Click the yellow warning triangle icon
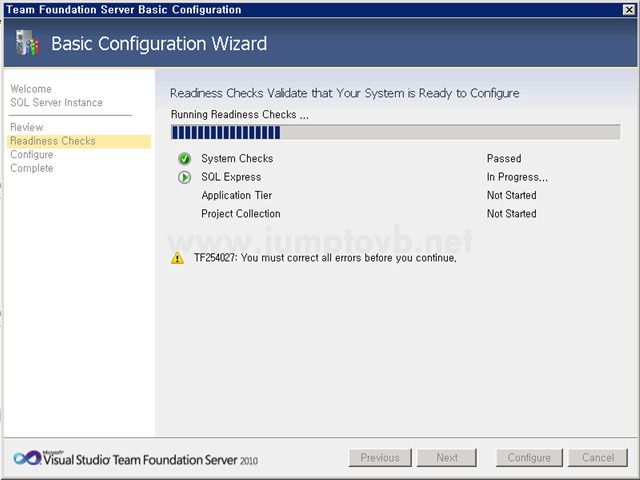Screen dimensions: 640x480 177,258
